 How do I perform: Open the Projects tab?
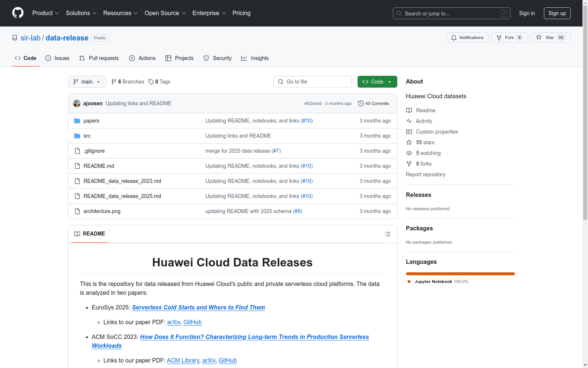pyautogui.click(x=179, y=58)
